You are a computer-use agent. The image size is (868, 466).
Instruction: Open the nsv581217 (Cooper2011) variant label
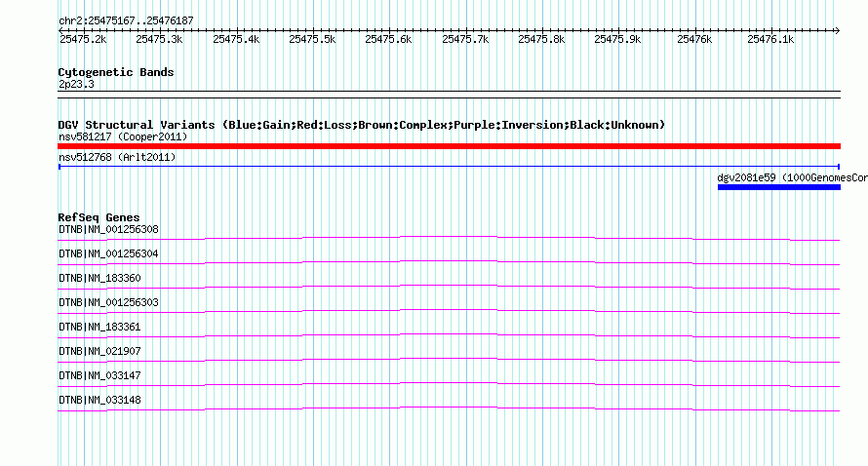[x=123, y=136]
